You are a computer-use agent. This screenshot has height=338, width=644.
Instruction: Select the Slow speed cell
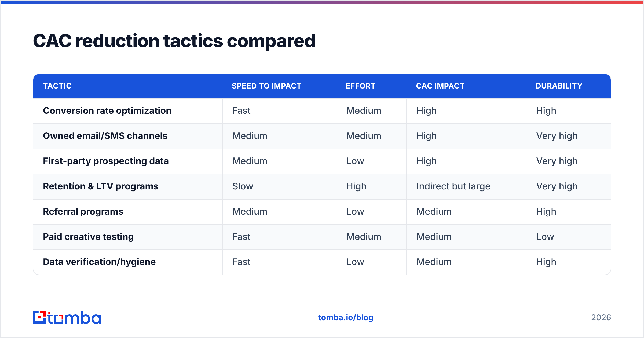pyautogui.click(x=243, y=186)
